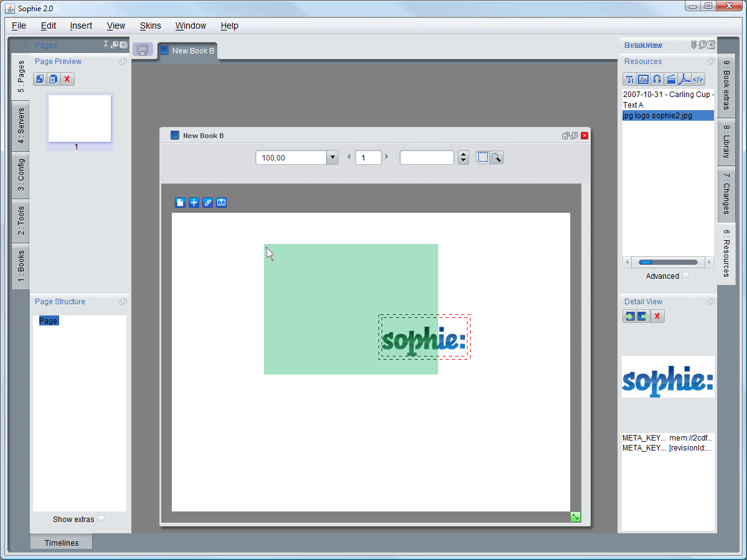Switch to the 4 : Servers side tab
The width and height of the screenshot is (747, 560).
click(21, 126)
